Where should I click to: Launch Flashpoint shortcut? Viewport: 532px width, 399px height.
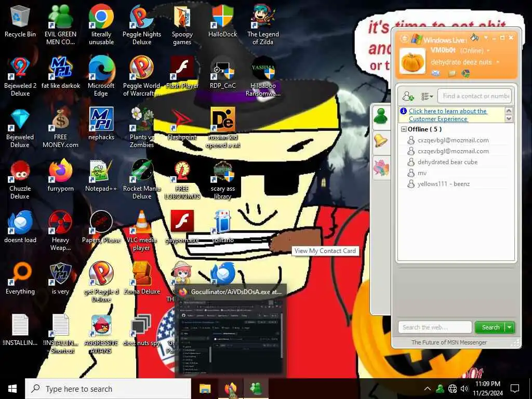click(182, 124)
